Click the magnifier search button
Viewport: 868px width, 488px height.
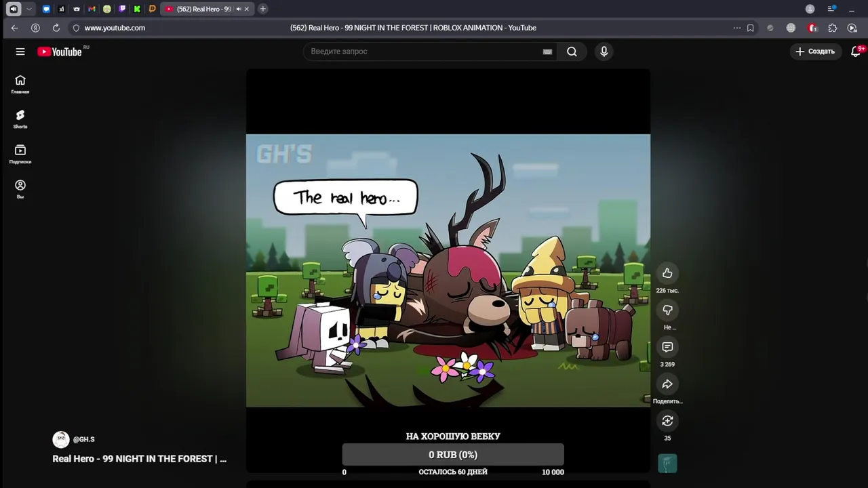[572, 52]
